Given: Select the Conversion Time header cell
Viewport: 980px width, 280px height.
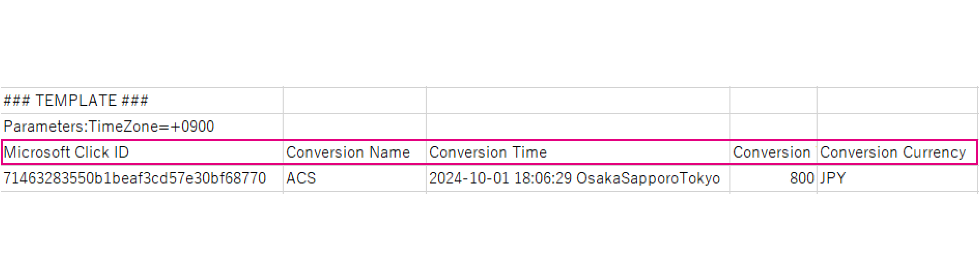Looking at the screenshot, I should pos(578,152).
